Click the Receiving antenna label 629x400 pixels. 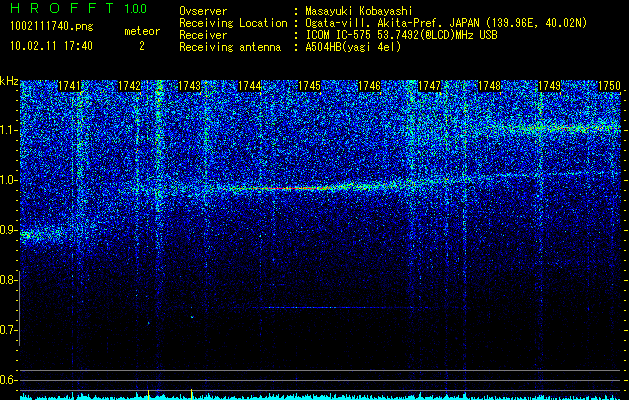pyautogui.click(x=230, y=47)
